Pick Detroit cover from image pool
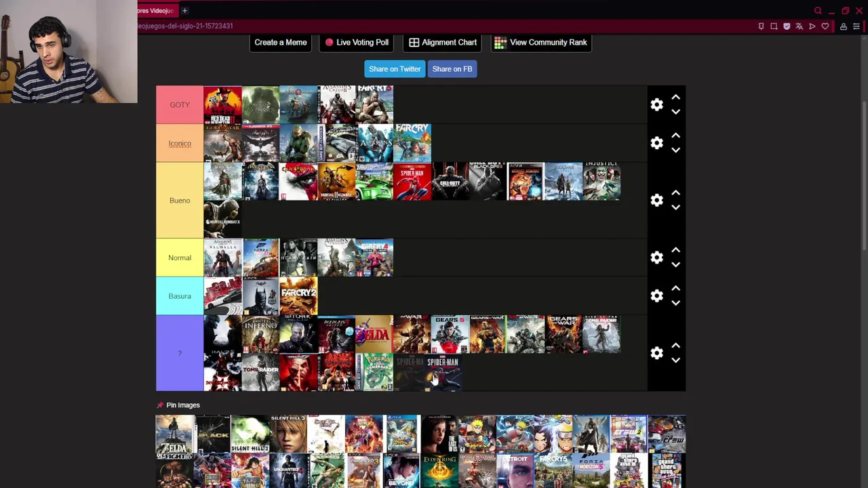 click(515, 470)
